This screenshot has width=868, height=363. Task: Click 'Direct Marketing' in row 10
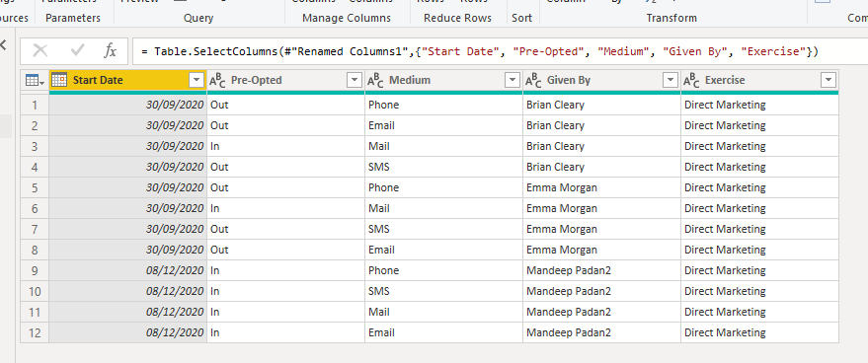click(x=725, y=291)
